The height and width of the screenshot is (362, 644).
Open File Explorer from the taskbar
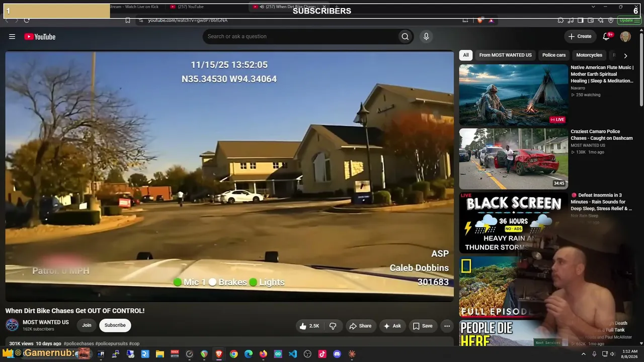click(160, 354)
